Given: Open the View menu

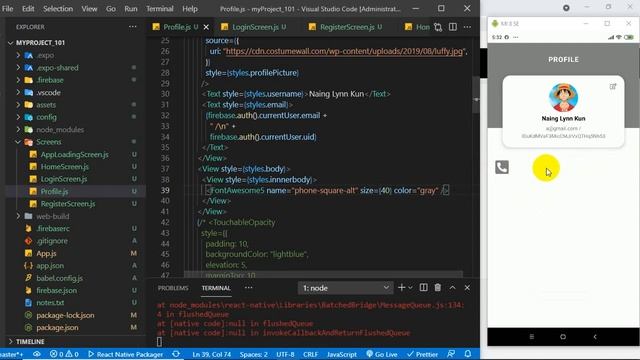Looking at the screenshot, I should coord(89,9).
